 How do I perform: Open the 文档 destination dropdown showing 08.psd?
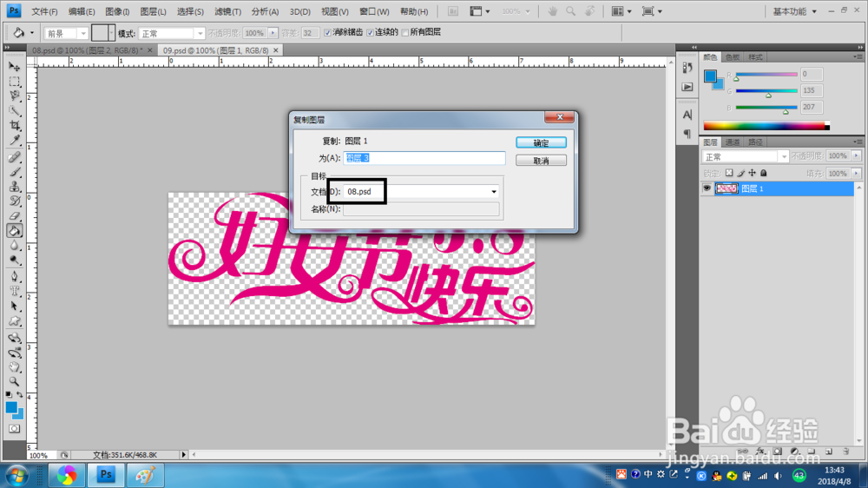tap(421, 192)
